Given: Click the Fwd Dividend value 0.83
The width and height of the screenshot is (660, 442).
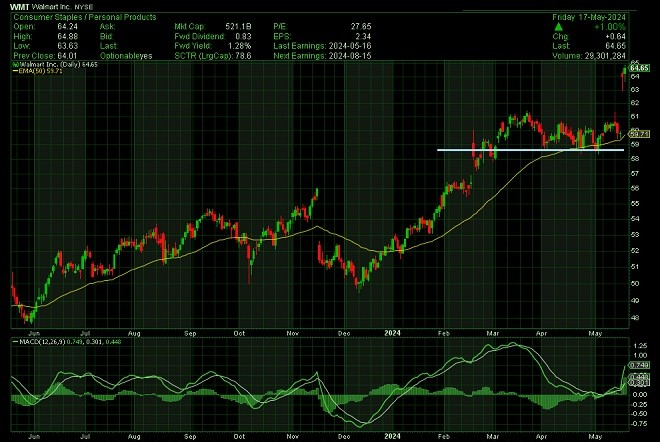Looking at the screenshot, I should tap(243, 36).
